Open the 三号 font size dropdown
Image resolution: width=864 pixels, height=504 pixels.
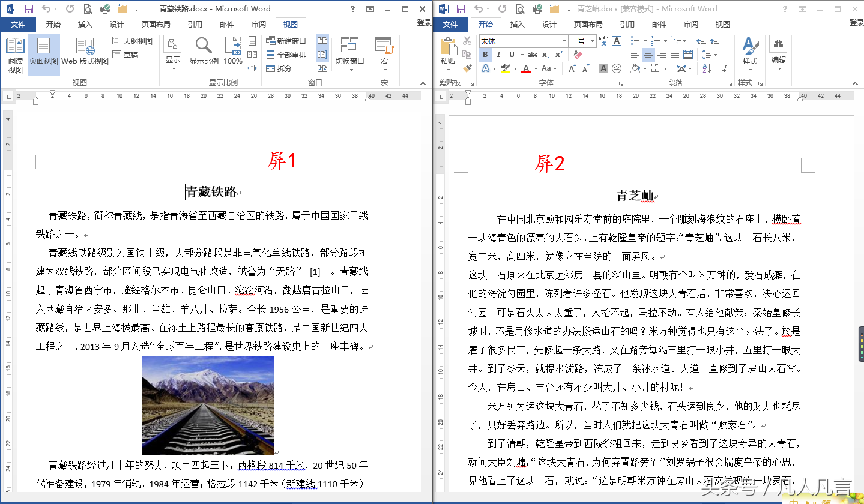click(x=592, y=41)
